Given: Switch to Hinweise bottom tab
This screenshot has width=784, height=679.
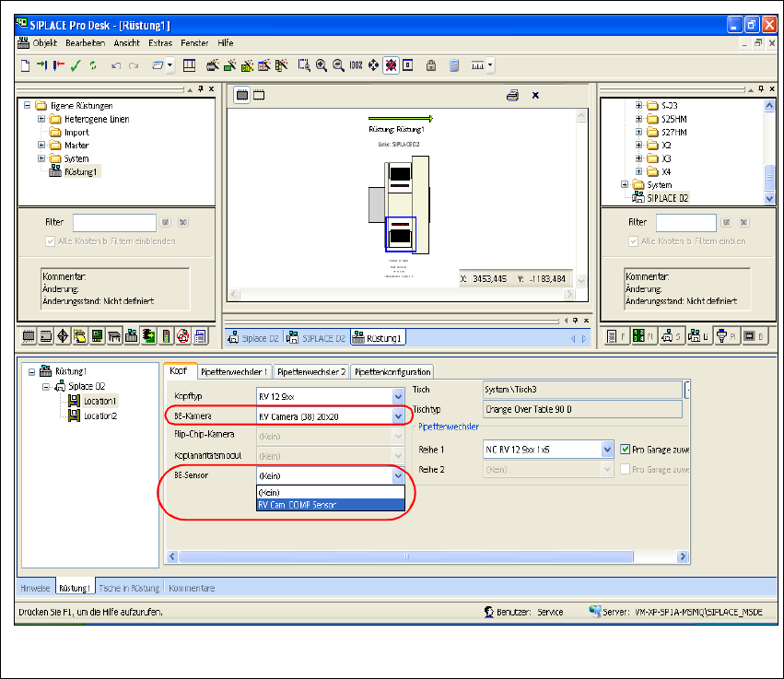Looking at the screenshot, I should pyautogui.click(x=35, y=589).
